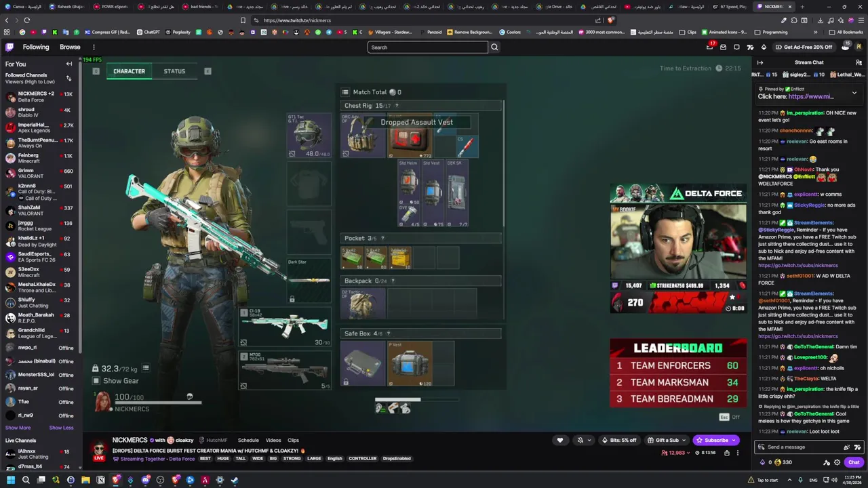This screenshot has width=868, height=488.
Task: Collapse the For You sidebar
Action: pos(68,64)
